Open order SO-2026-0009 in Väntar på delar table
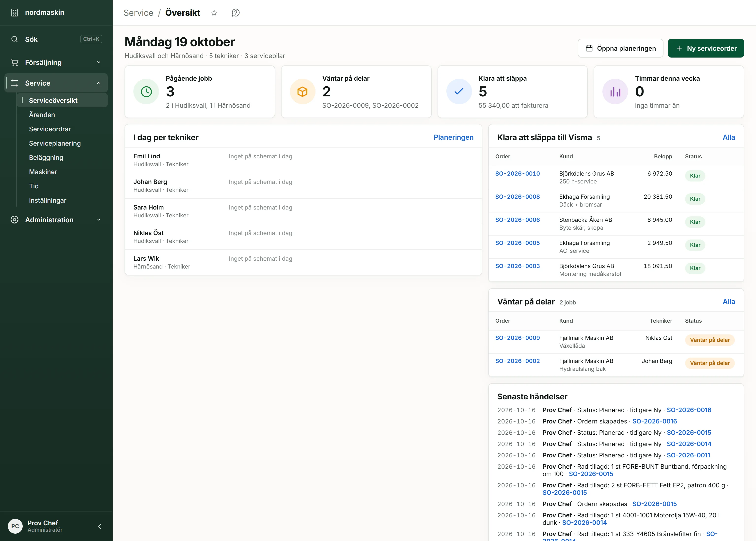 [x=517, y=337]
